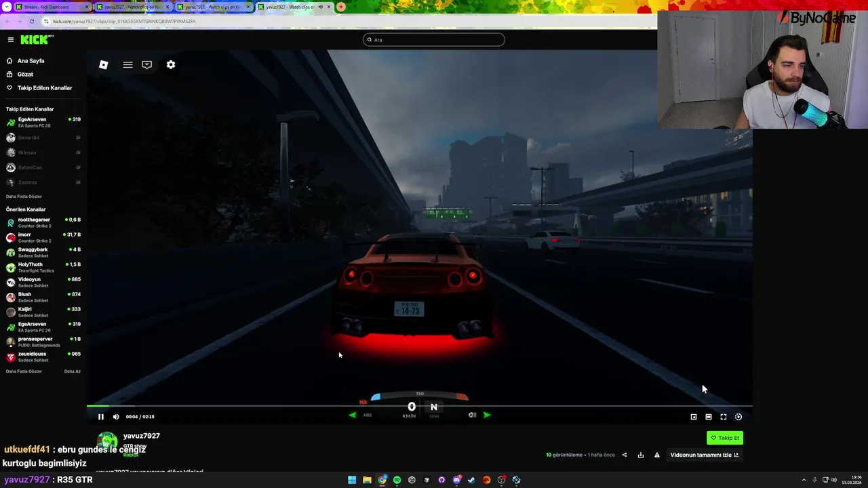Open the Windows Start menu

352,480
